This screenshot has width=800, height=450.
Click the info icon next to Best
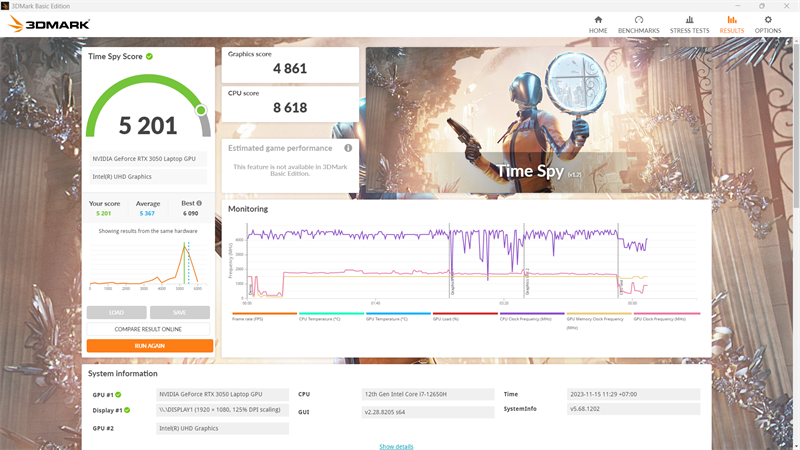[199, 203]
